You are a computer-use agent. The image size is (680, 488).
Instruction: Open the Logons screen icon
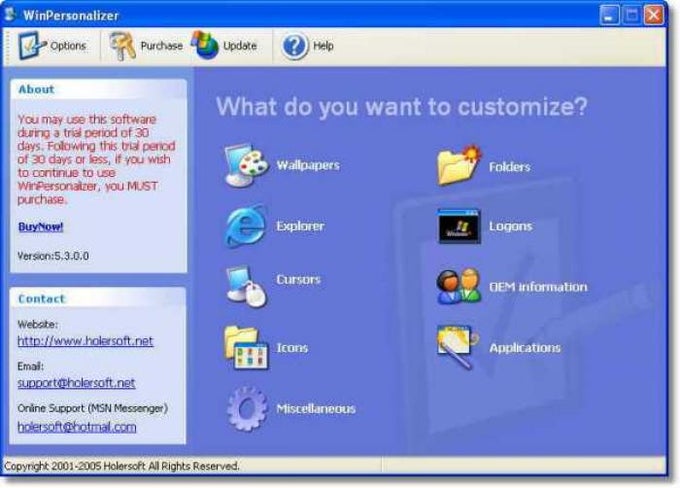point(459,226)
